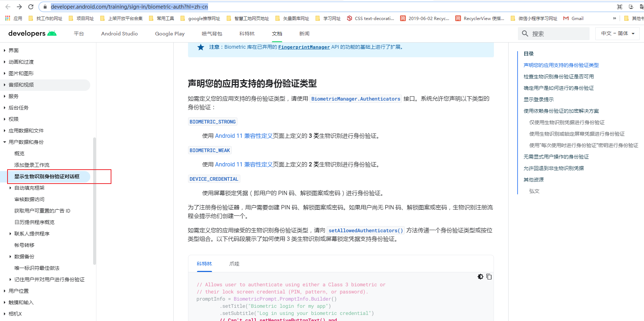The width and height of the screenshot is (644, 321).
Task: Click the left sidebar scrollbar thumb
Action: 95,201
